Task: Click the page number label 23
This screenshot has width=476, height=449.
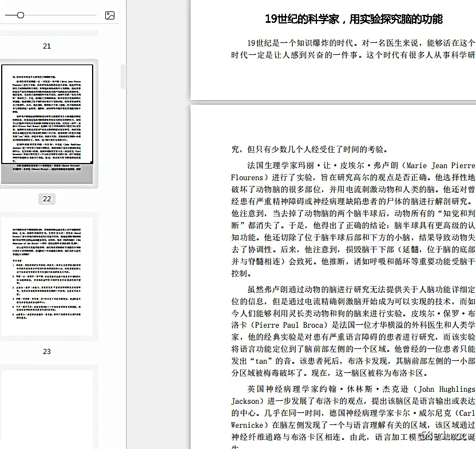Action: click(x=47, y=352)
